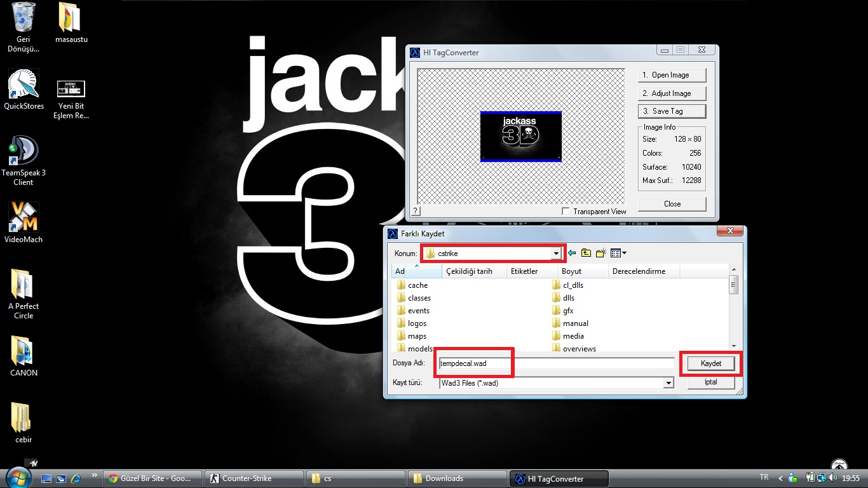Switch to the cs folder taskbar button
Screen dimensions: 868x488
tap(355, 478)
